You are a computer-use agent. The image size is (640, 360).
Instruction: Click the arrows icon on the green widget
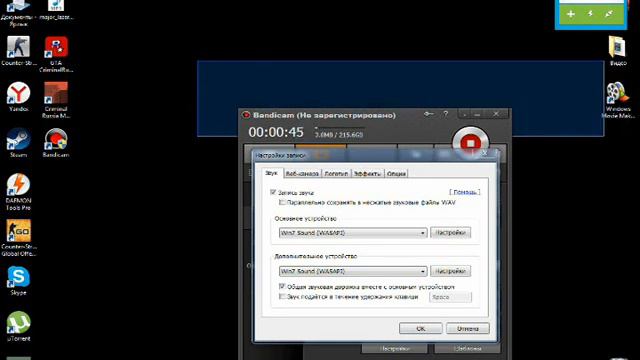click(609, 14)
